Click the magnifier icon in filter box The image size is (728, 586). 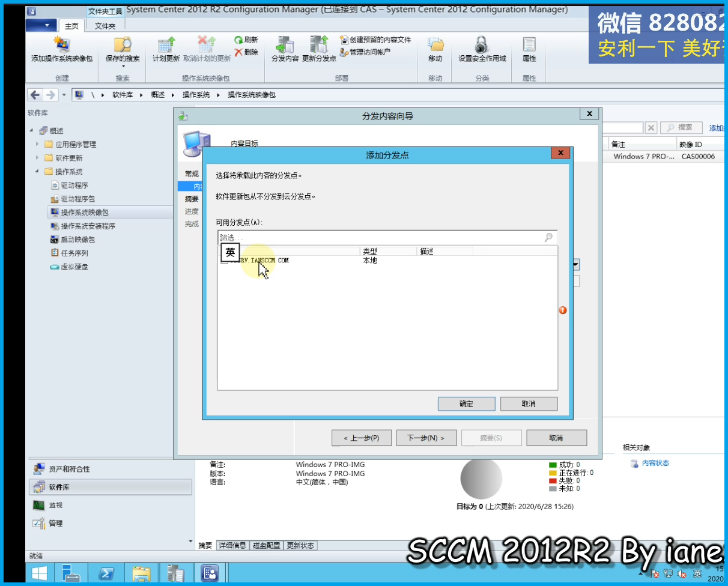click(549, 238)
